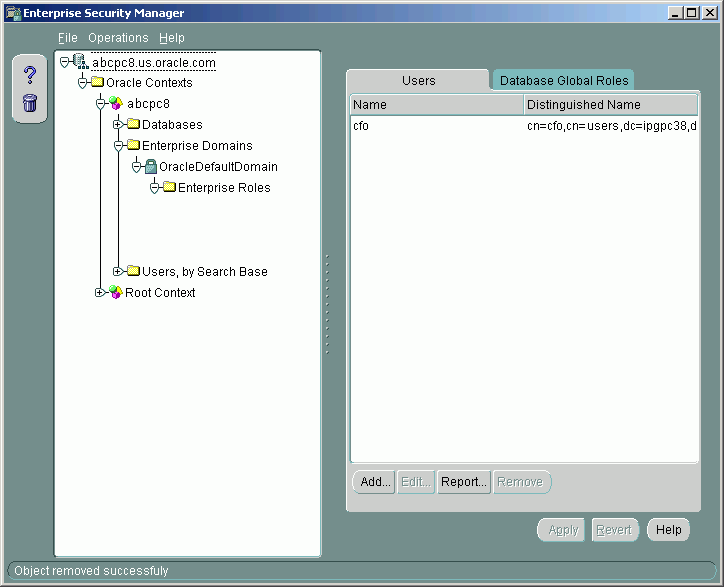Expand the Root Context node
This screenshot has width=724, height=587.
(99, 292)
